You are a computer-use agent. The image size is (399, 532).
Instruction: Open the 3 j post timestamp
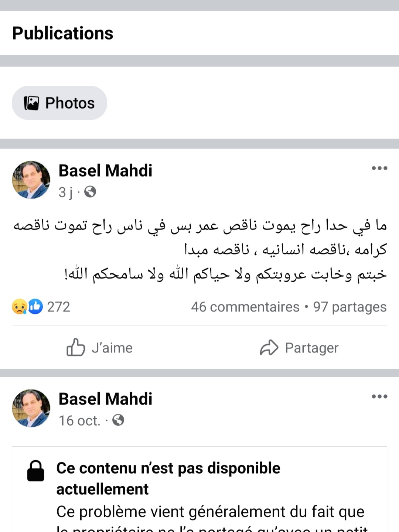click(x=65, y=192)
